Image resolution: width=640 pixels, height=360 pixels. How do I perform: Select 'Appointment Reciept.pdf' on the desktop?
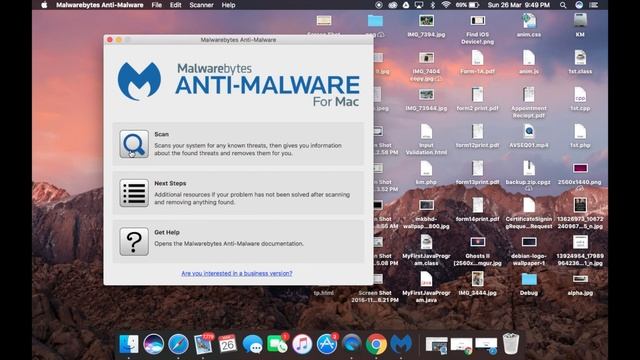529,95
